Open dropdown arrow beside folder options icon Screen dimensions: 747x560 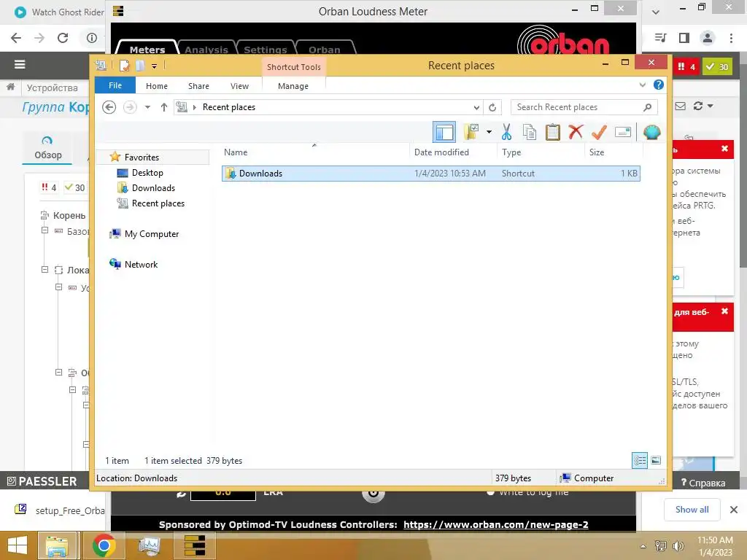[x=489, y=132]
